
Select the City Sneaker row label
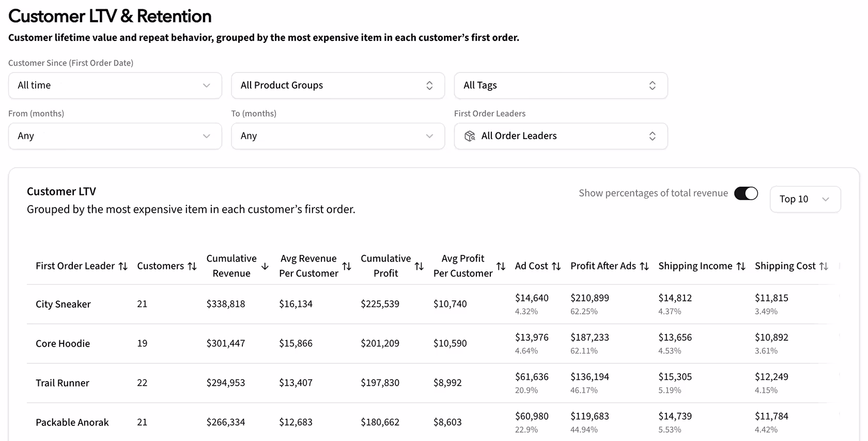[63, 304]
